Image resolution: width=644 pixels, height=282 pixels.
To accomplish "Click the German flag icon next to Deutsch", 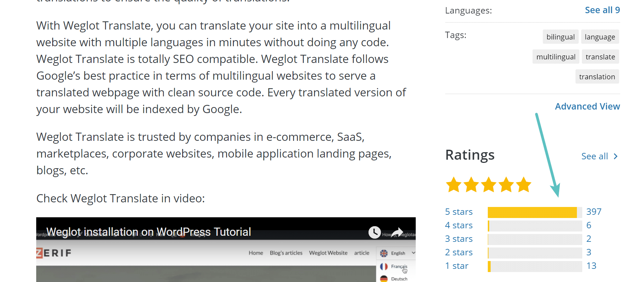I will [384, 279].
